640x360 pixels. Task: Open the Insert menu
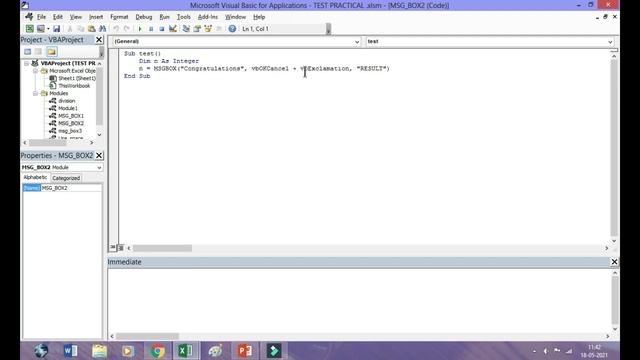96,17
